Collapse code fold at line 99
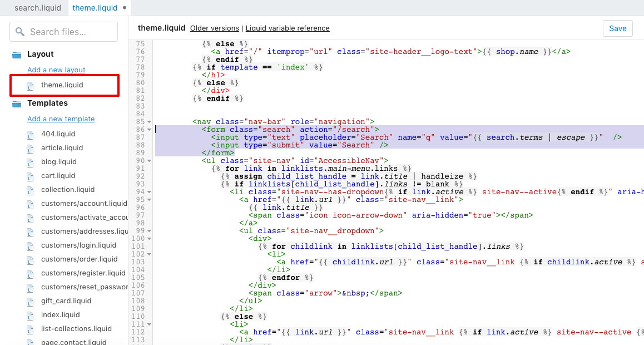This screenshot has width=644, height=345. [x=149, y=231]
